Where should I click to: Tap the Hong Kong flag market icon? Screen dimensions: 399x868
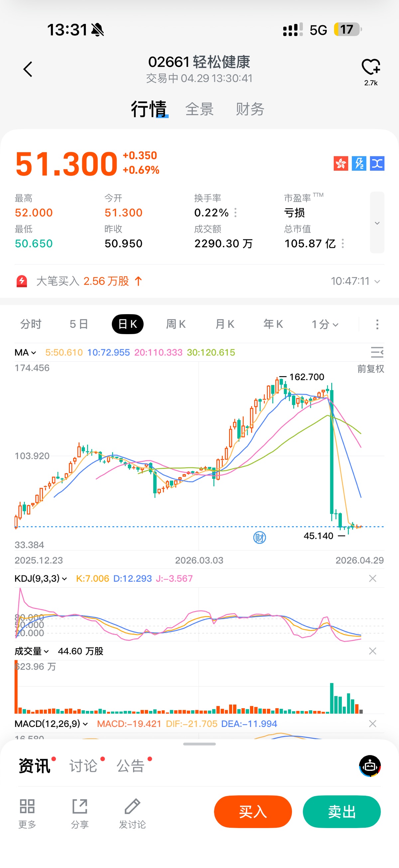(341, 163)
